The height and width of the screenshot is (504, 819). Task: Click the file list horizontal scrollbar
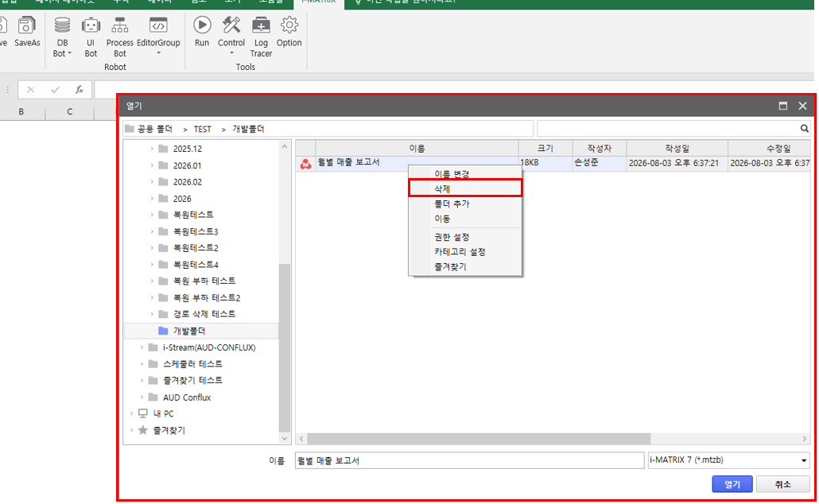(x=479, y=439)
